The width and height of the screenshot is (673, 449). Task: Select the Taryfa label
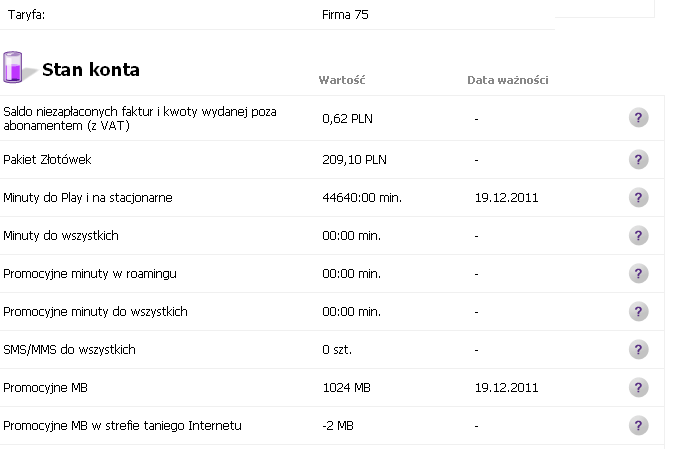[x=26, y=15]
